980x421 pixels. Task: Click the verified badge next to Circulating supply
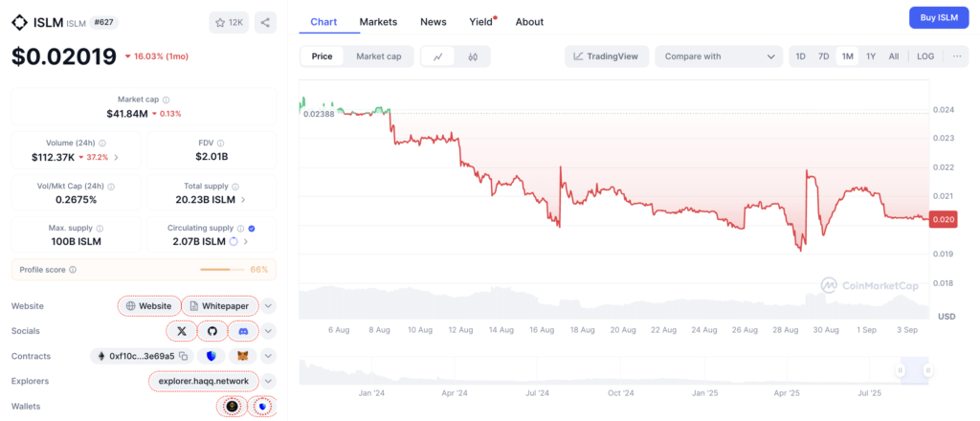click(252, 229)
